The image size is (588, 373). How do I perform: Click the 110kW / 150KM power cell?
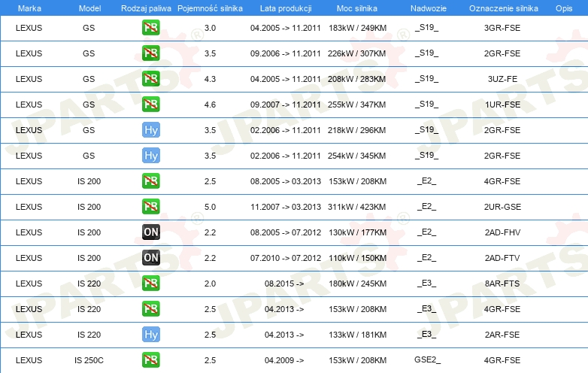pos(357,258)
